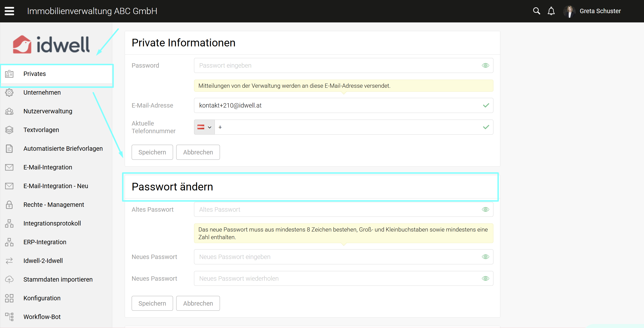644x328 pixels.
Task: Toggle visibility of Altes Passwort
Action: 485,209
